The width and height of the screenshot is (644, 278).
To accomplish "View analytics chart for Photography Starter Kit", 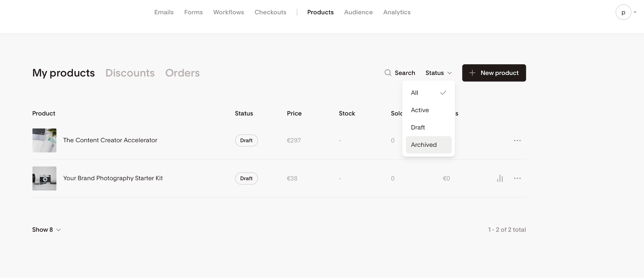I will [x=500, y=178].
